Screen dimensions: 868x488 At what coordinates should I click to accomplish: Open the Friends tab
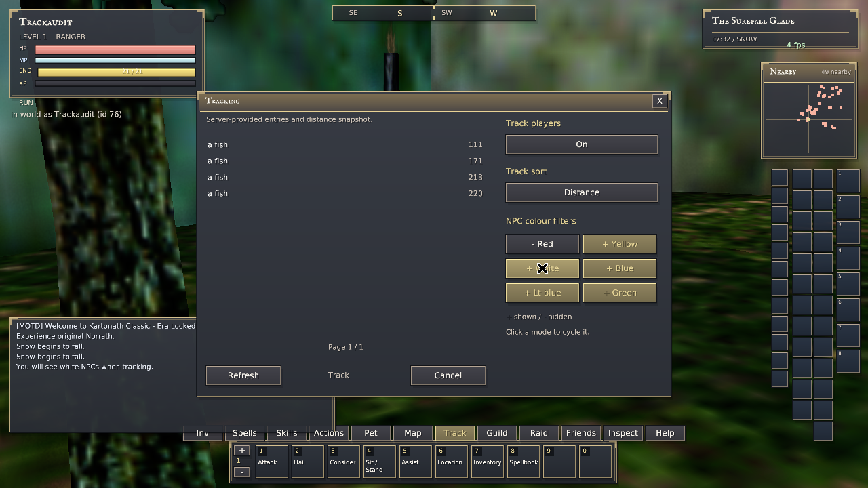pyautogui.click(x=581, y=433)
